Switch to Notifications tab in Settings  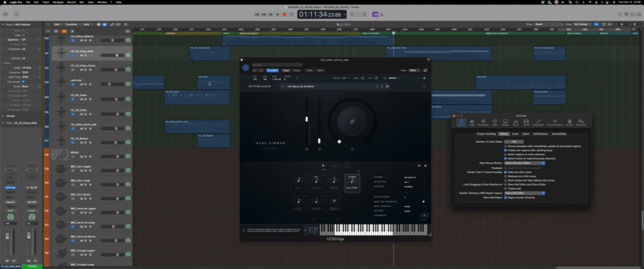(x=540, y=134)
